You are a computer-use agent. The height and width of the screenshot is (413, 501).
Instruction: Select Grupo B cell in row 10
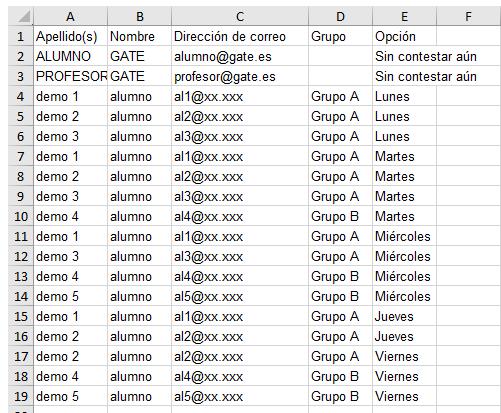coord(340,216)
